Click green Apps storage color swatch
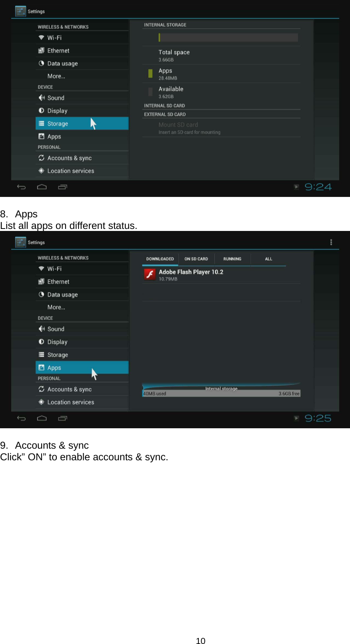Image resolution: width=350 pixels, height=644 pixels. (x=150, y=73)
